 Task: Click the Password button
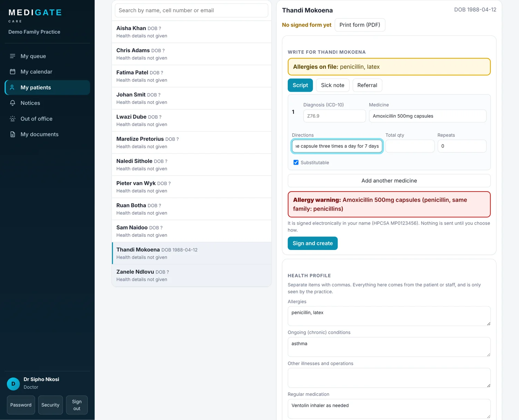click(21, 405)
